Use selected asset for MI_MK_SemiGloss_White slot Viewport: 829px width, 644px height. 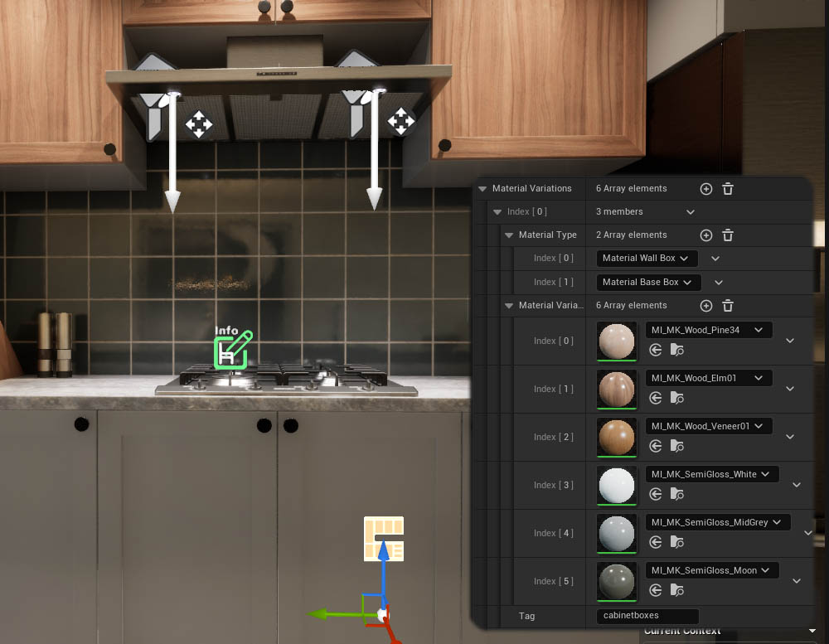[656, 494]
